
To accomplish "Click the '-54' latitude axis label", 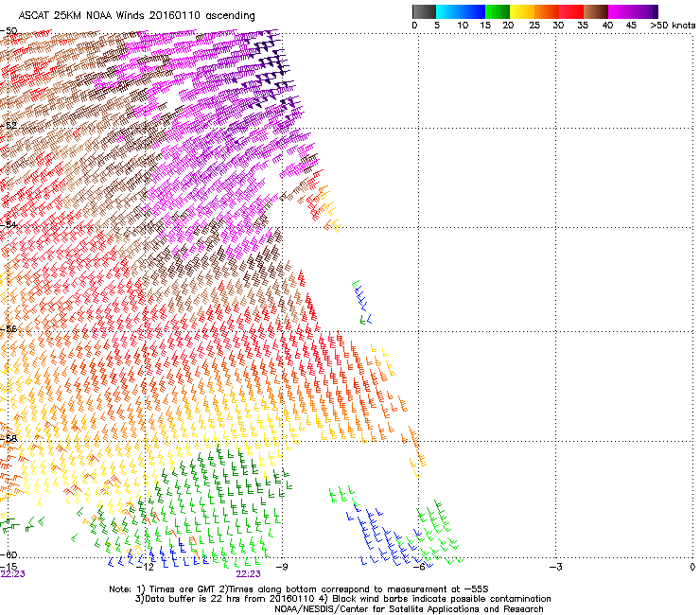I will 9,224.
